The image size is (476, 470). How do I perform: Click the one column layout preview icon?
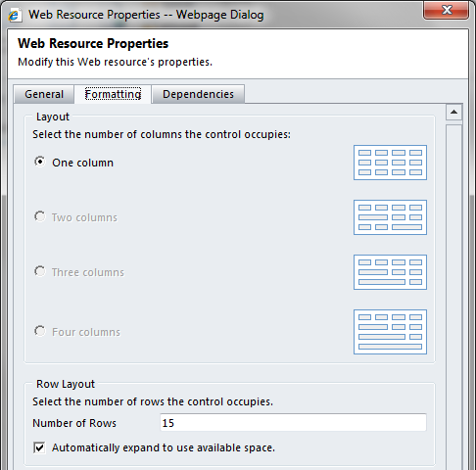coord(390,163)
